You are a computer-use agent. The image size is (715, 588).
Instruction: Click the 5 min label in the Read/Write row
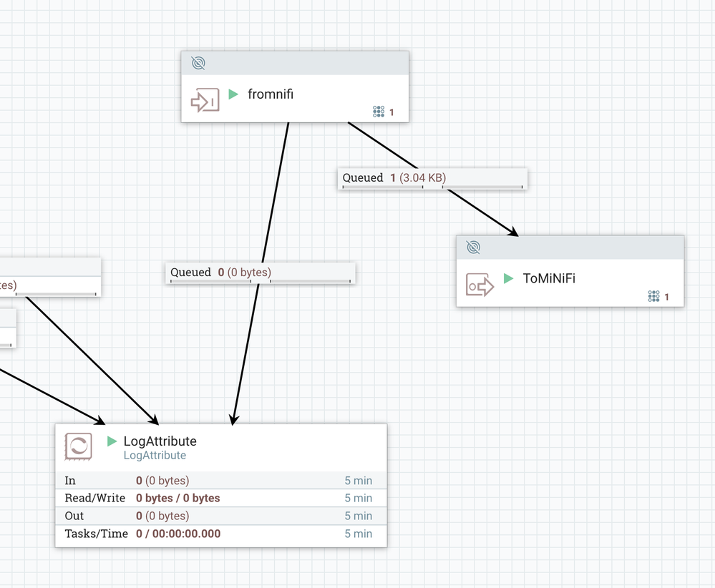(359, 498)
